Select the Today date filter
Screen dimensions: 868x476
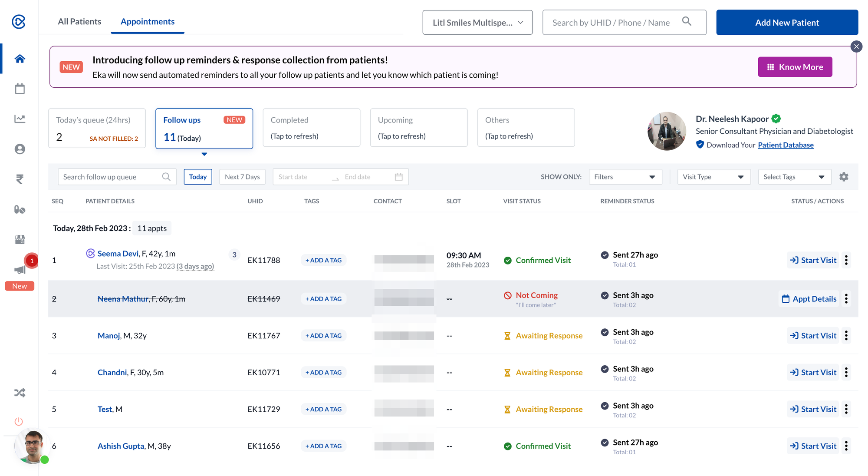point(198,177)
